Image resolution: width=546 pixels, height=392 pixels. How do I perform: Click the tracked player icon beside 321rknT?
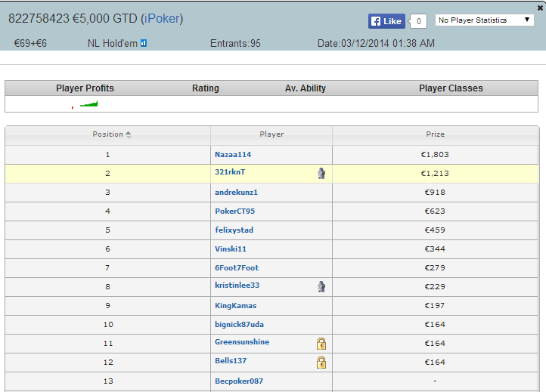(321, 173)
